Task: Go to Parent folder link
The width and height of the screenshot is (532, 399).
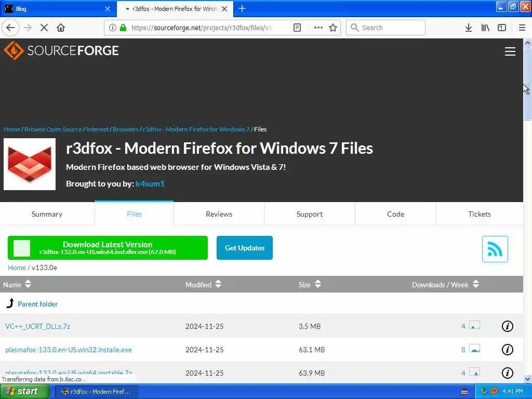Action: tap(37, 304)
